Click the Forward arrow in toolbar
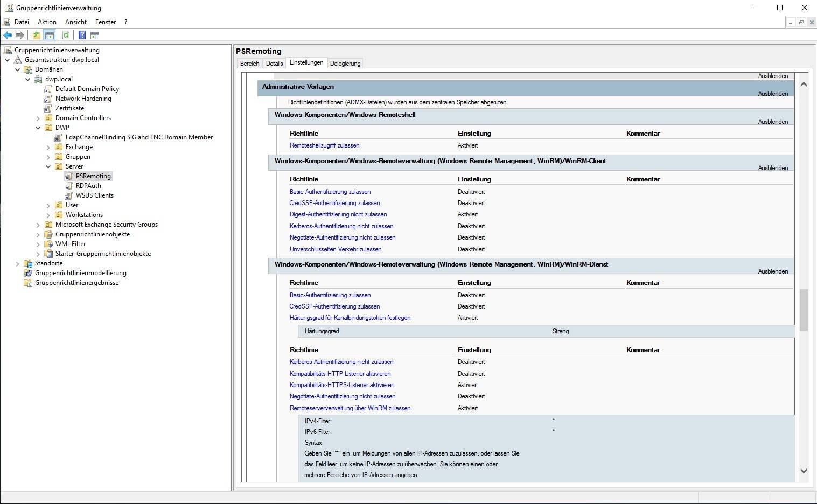Viewport: 817px width, 504px height. tap(20, 36)
